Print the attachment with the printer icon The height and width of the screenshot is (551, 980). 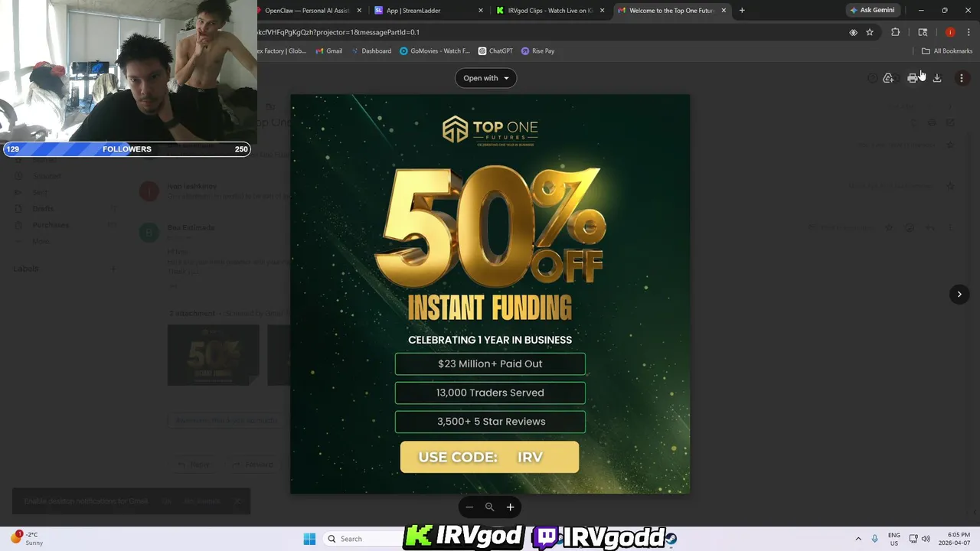click(x=912, y=78)
